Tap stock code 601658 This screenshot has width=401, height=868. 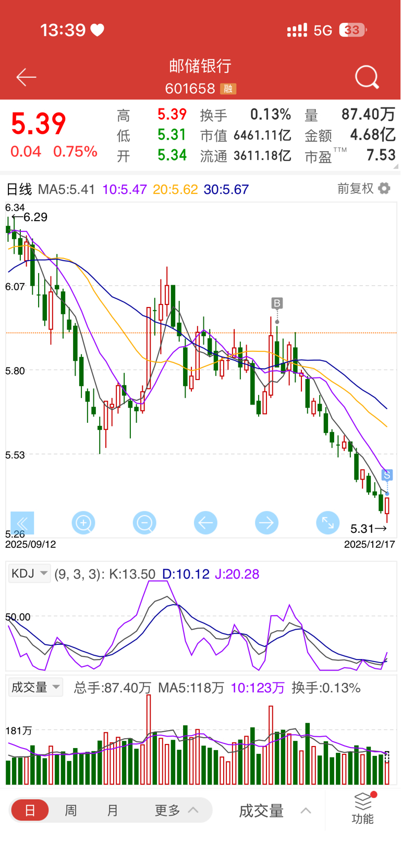coord(190,89)
